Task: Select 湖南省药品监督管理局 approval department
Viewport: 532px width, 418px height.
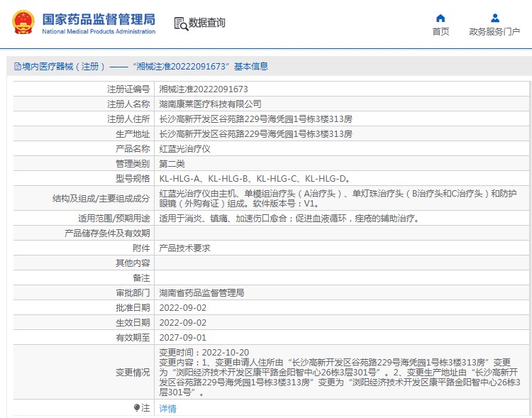Action: 201,292
